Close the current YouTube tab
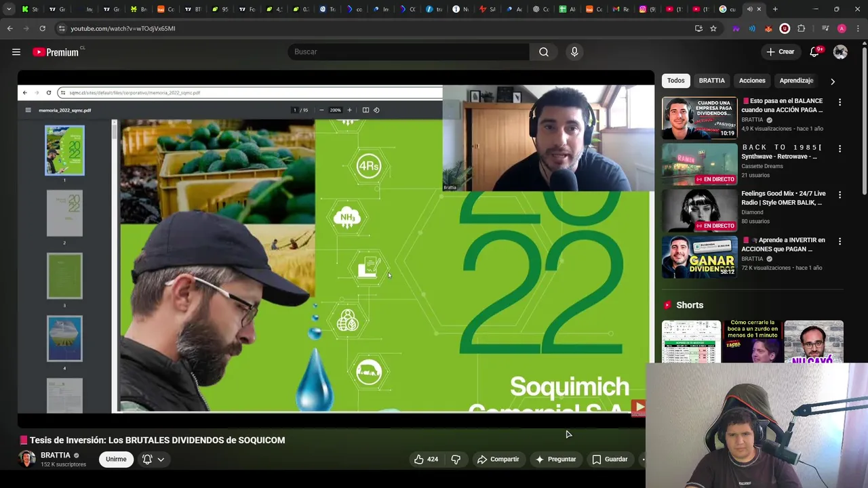Viewport: 868px width, 488px height. [x=759, y=9]
